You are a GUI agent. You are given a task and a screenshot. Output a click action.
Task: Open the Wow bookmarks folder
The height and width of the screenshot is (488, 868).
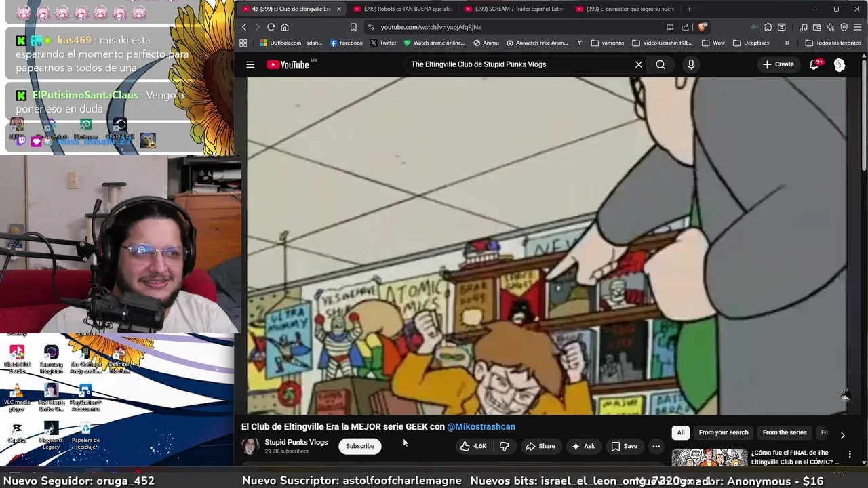click(713, 43)
